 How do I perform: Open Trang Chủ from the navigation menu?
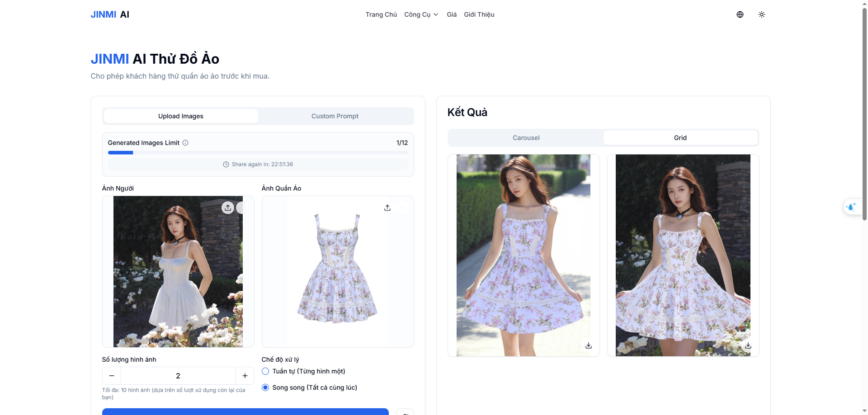click(x=381, y=14)
